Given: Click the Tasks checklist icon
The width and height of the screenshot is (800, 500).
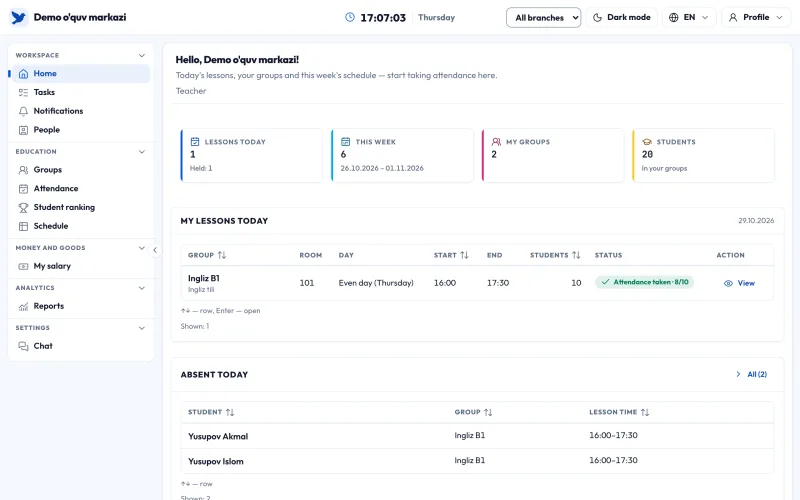Looking at the screenshot, I should [x=23, y=92].
